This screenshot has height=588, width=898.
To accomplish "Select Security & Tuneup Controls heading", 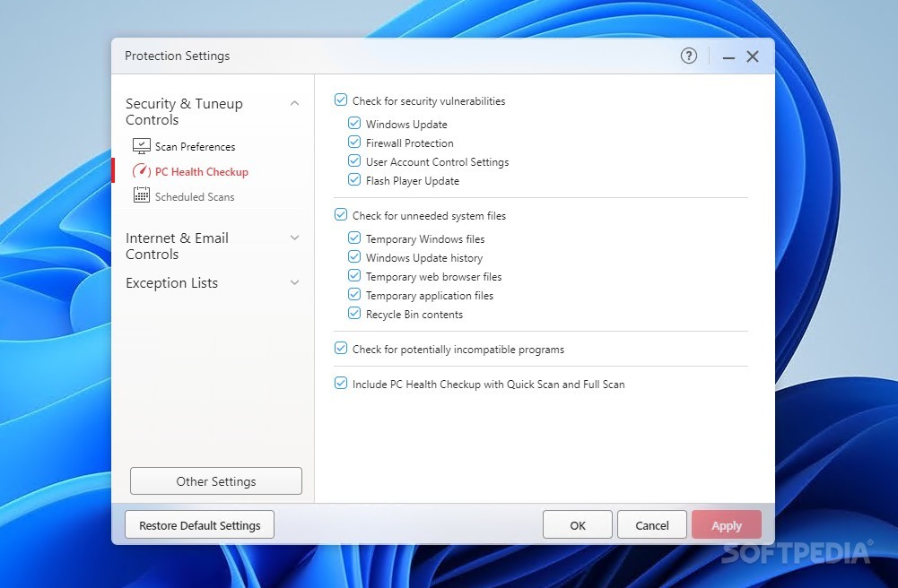I will tap(184, 111).
